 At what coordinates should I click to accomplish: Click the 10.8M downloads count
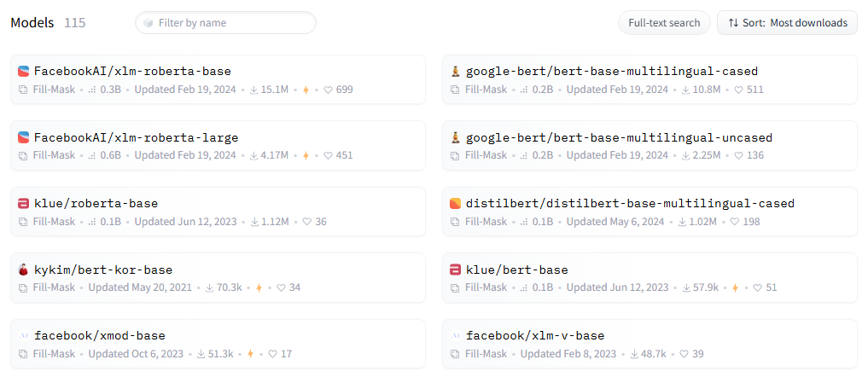(x=707, y=90)
